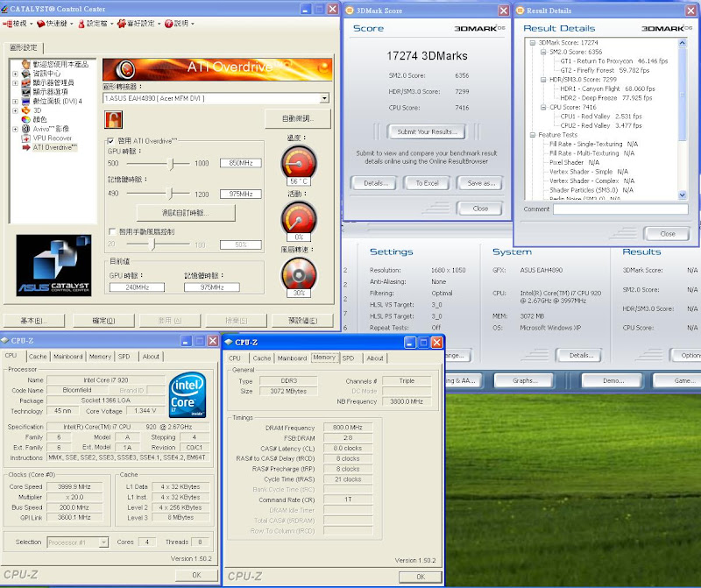
Task: Click the Demo button in 3DMark
Action: click(x=612, y=380)
